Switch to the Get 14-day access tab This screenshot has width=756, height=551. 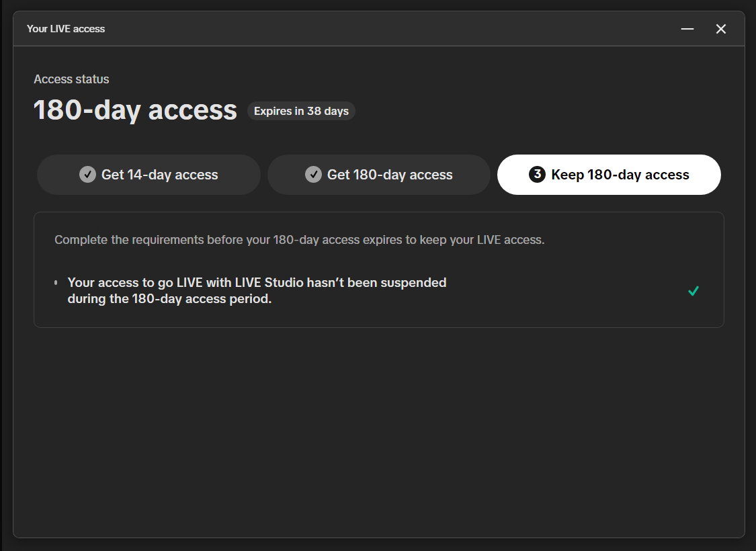click(149, 175)
